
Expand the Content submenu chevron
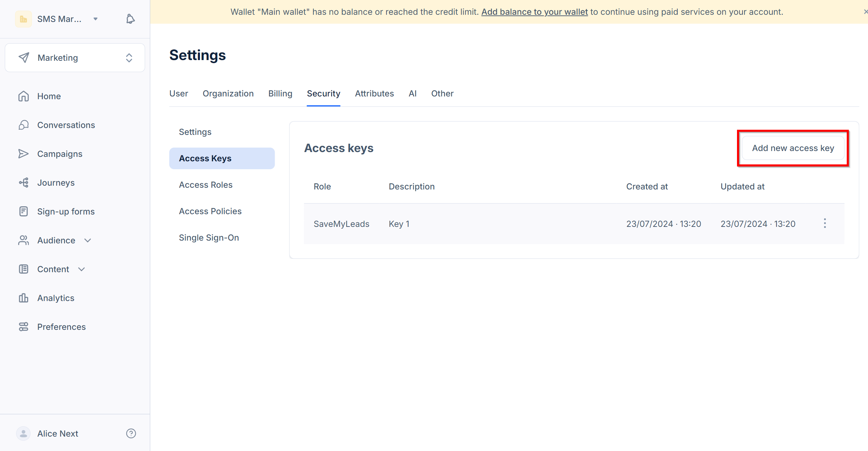82,269
